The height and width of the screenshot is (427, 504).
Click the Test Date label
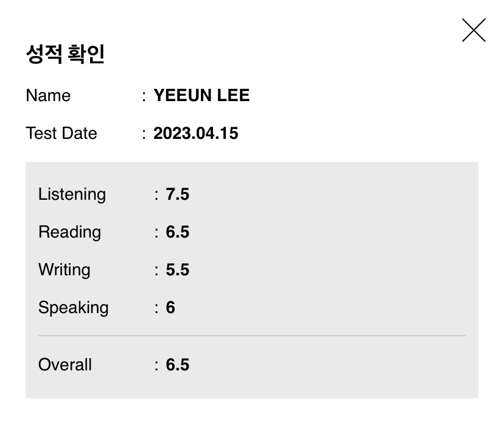(61, 133)
